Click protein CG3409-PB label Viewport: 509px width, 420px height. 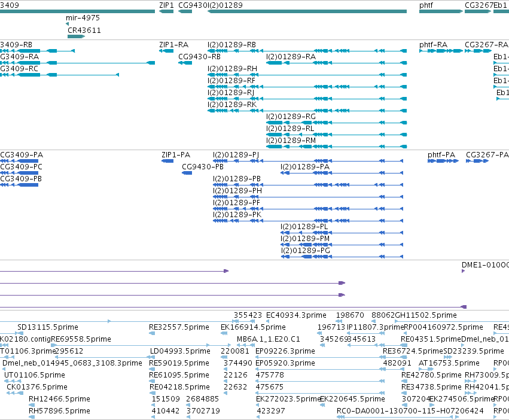click(21, 179)
